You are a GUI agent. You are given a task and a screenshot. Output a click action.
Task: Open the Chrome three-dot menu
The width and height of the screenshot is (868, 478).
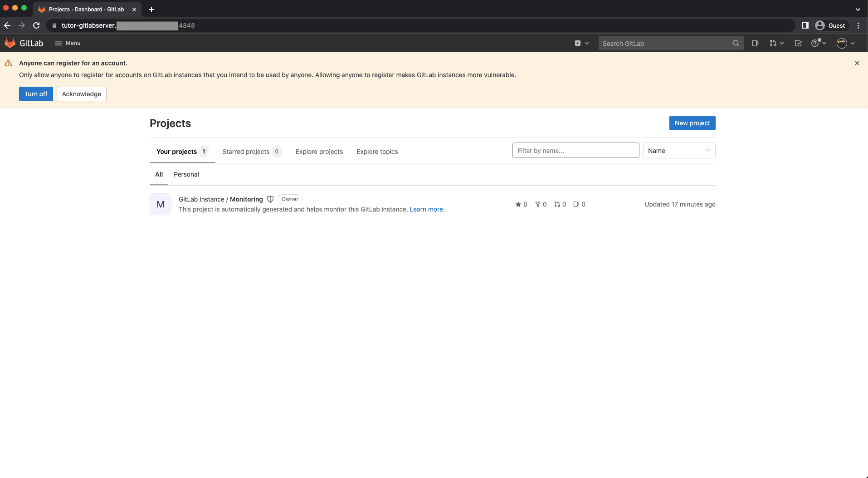tap(858, 25)
